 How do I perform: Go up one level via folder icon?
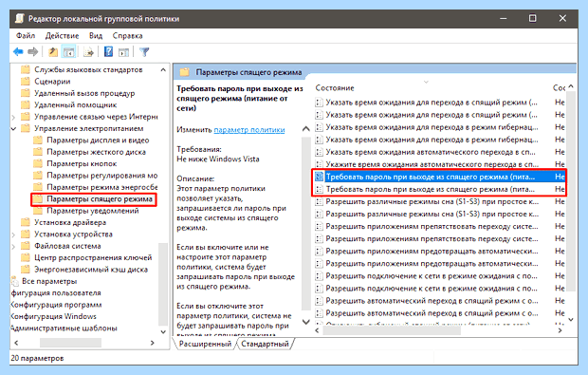[x=53, y=52]
